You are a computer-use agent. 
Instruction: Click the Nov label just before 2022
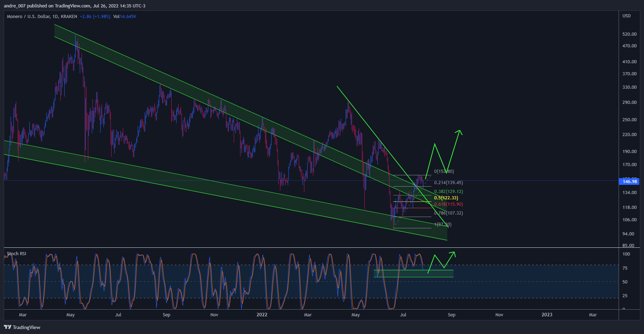click(214, 315)
